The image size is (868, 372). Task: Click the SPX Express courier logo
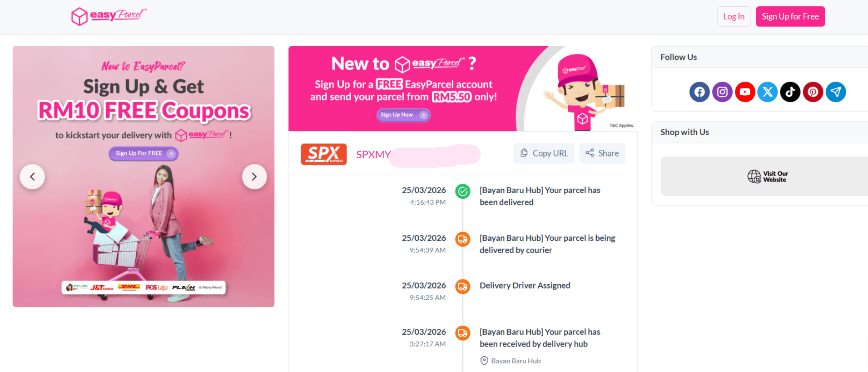tap(324, 154)
